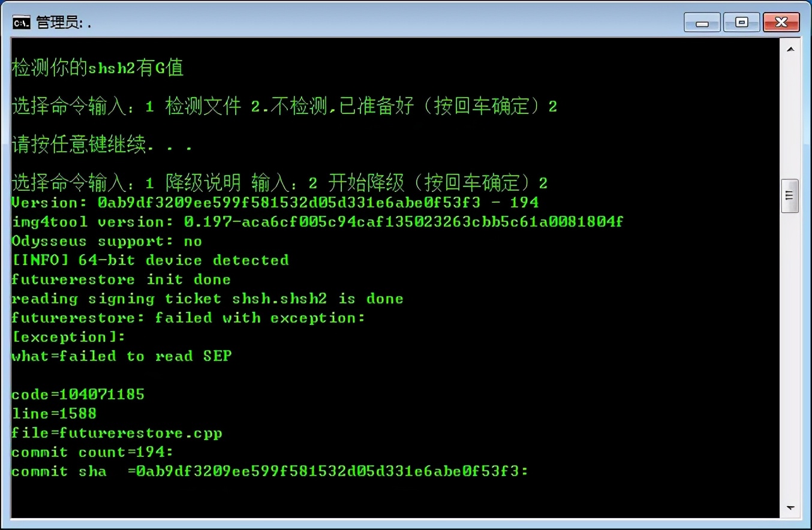
Task: Click the reading signing ticket shsh.shsh2 line
Action: [207, 299]
